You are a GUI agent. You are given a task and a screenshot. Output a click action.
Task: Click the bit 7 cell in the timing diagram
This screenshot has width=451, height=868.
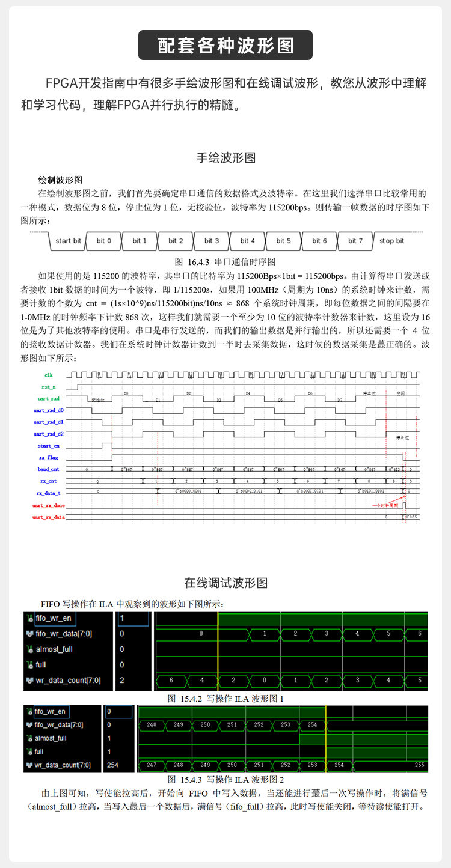pos(355,241)
